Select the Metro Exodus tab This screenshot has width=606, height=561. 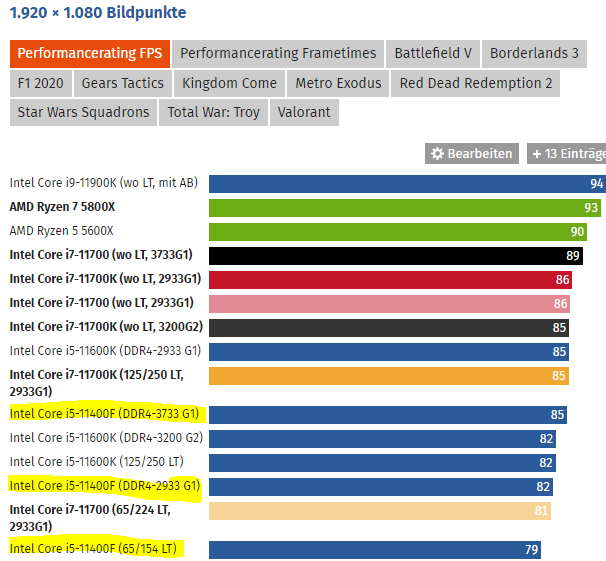point(338,83)
